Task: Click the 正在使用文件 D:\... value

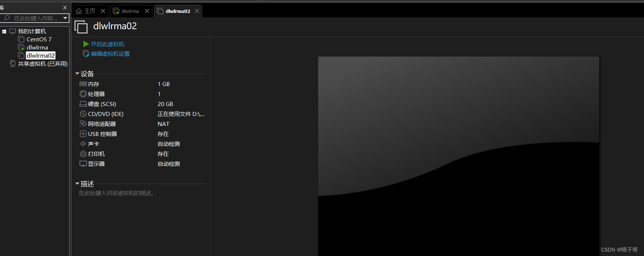Action: tap(181, 114)
